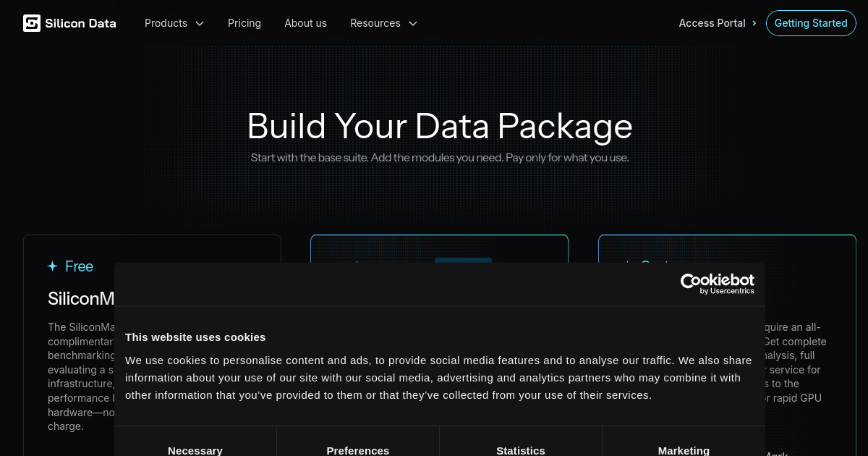This screenshot has height=456, width=868.
Task: Select the Necessary cookie category
Action: [195, 450]
